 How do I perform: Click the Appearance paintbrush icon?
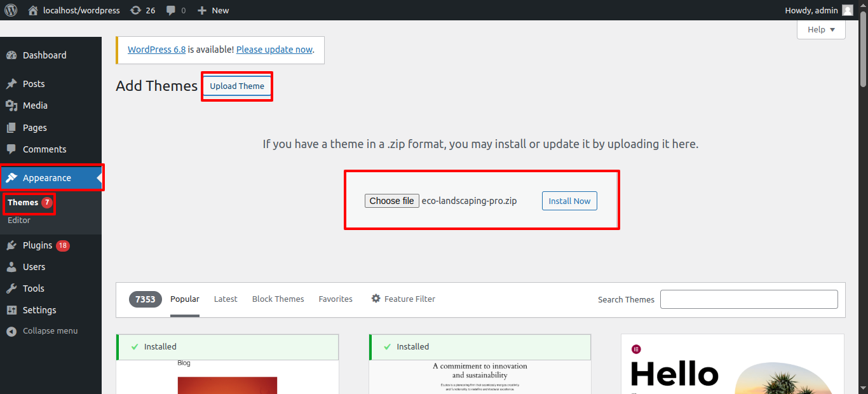coord(11,178)
